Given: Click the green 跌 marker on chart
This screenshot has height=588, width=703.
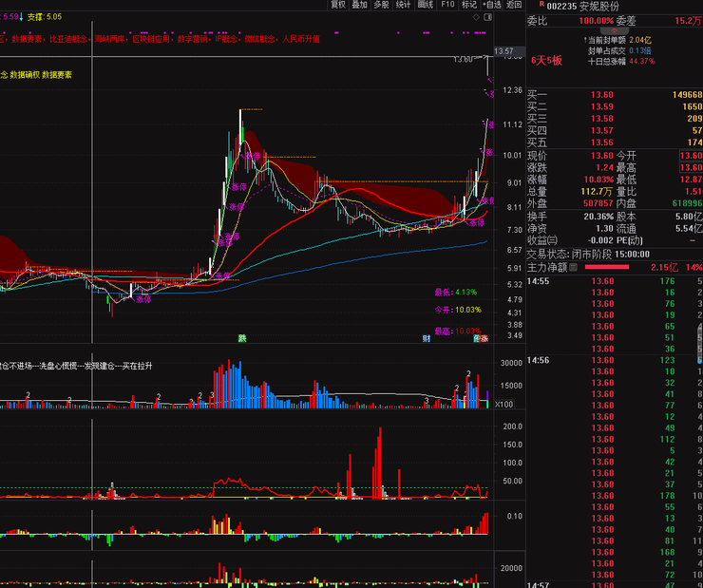Looking at the screenshot, I should coord(242,338).
